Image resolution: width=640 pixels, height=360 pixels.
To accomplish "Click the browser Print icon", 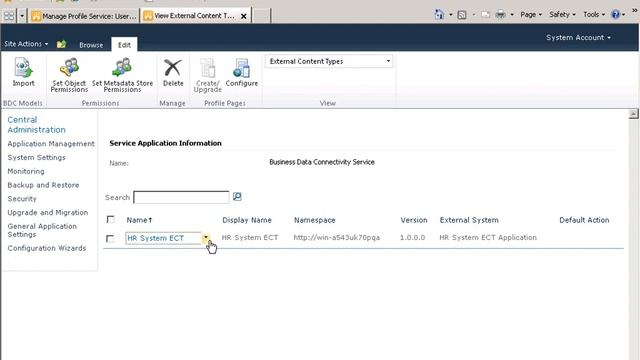I will pyautogui.click(x=500, y=15).
